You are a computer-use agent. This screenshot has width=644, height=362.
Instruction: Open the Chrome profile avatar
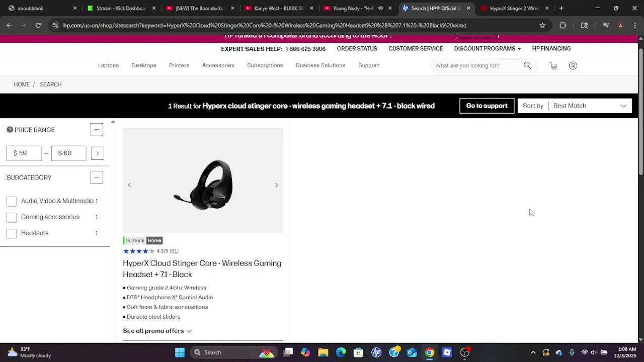620,25
